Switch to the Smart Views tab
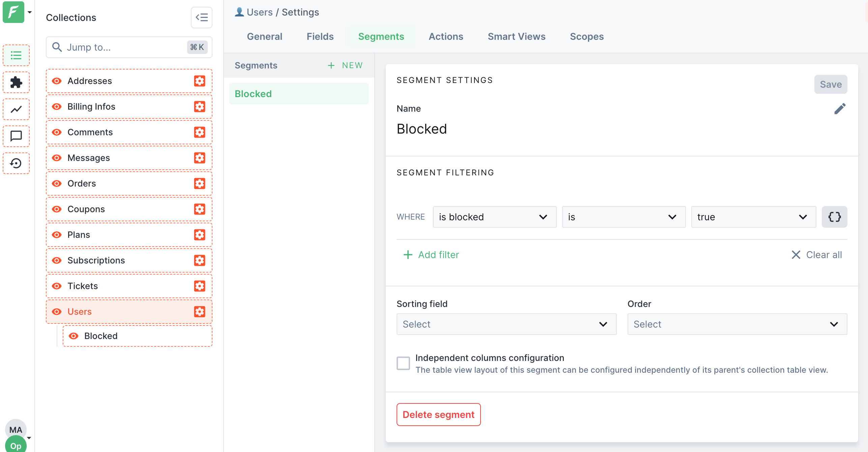This screenshot has width=868, height=452. 516,36
